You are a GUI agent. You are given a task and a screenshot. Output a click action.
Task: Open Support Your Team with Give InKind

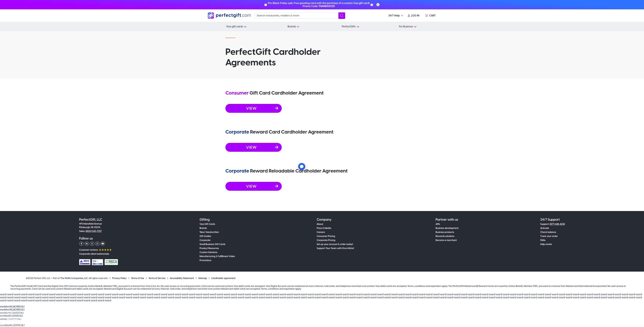(335, 248)
